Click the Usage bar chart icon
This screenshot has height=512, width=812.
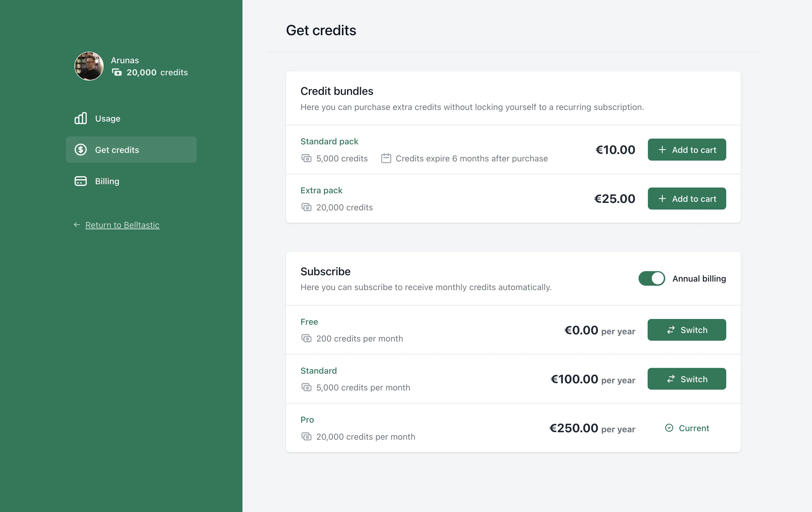[81, 119]
